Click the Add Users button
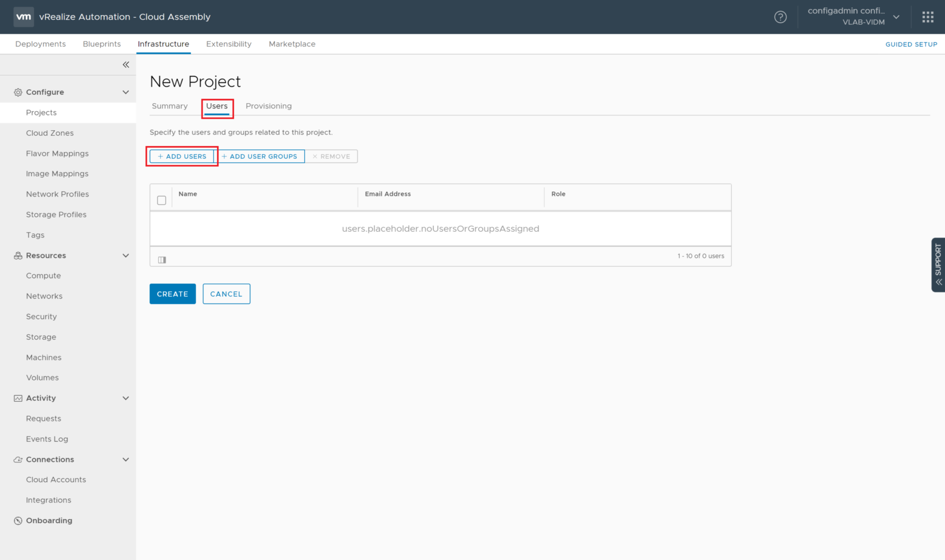 click(182, 157)
